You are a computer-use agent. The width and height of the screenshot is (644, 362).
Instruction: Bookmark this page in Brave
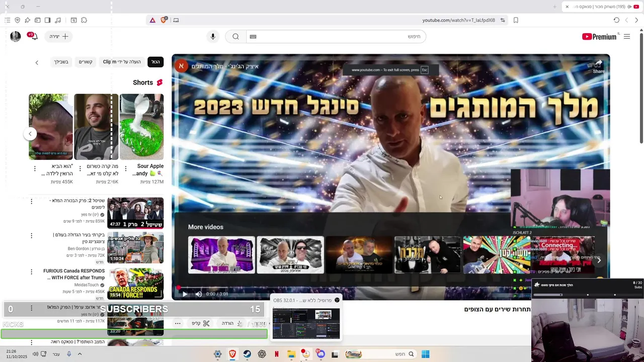(516, 20)
